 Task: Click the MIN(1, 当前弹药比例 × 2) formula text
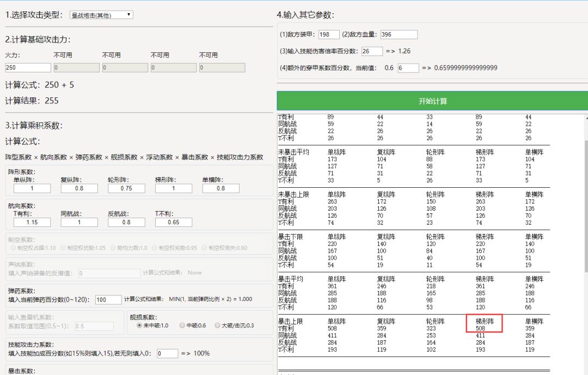pyautogui.click(x=210, y=299)
